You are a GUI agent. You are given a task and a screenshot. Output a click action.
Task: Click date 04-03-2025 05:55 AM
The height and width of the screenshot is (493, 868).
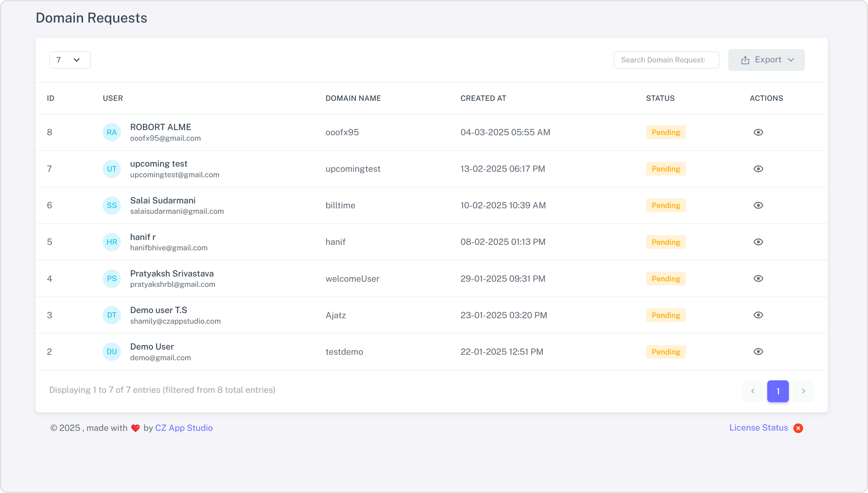(x=505, y=132)
